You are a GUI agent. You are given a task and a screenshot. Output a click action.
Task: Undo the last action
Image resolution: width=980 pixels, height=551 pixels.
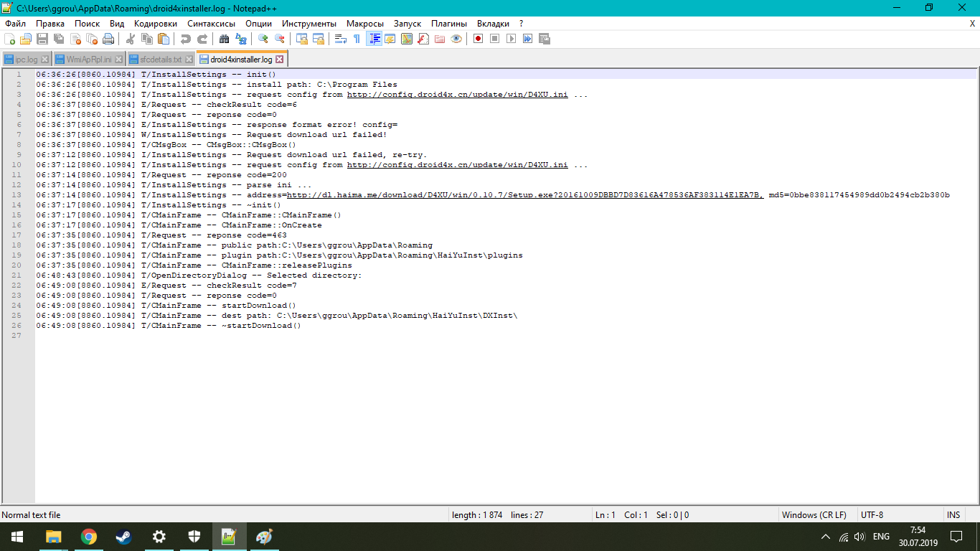coord(186,39)
